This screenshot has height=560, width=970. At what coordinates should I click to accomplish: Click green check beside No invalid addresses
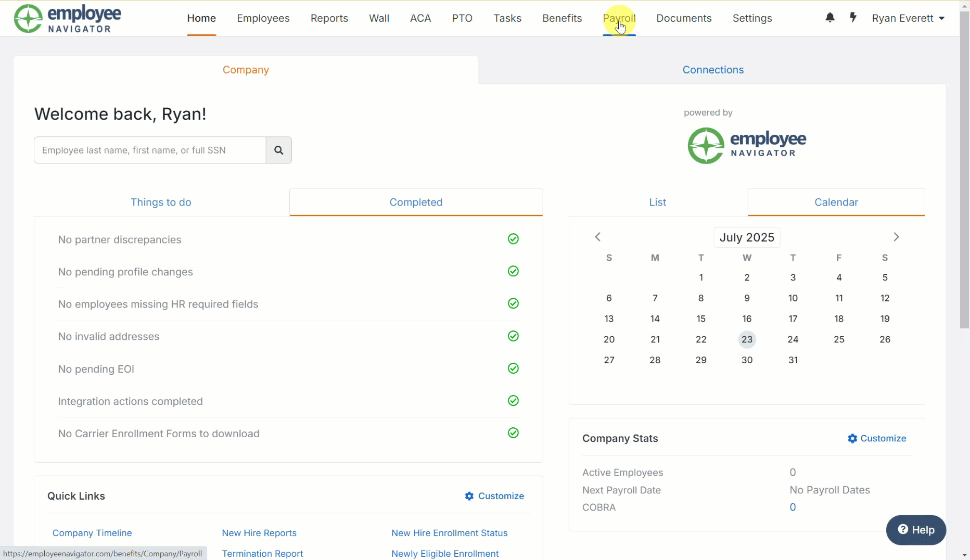[513, 336]
